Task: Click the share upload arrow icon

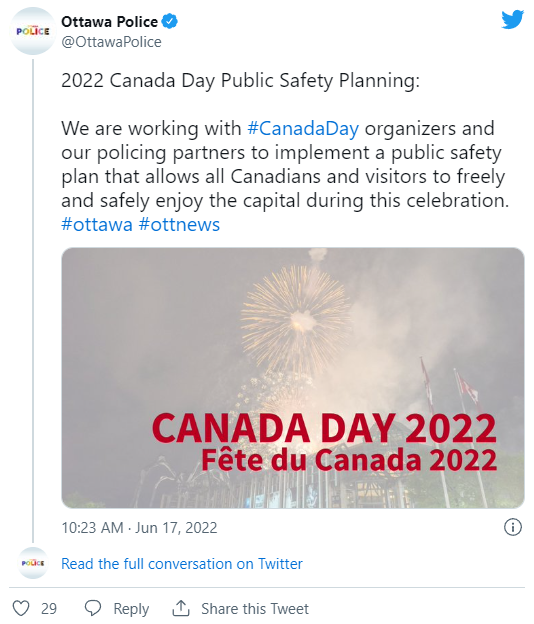Action: tap(181, 608)
